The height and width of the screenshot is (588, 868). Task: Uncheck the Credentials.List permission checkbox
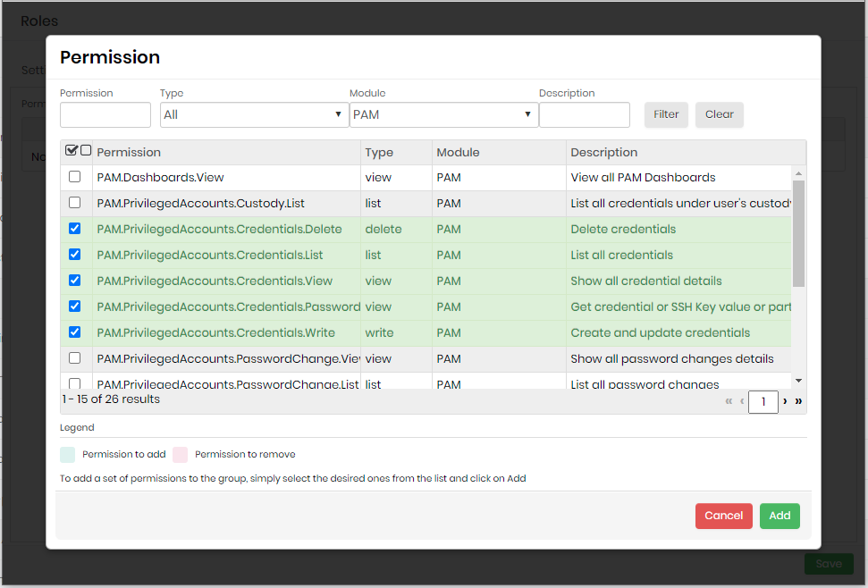point(75,255)
